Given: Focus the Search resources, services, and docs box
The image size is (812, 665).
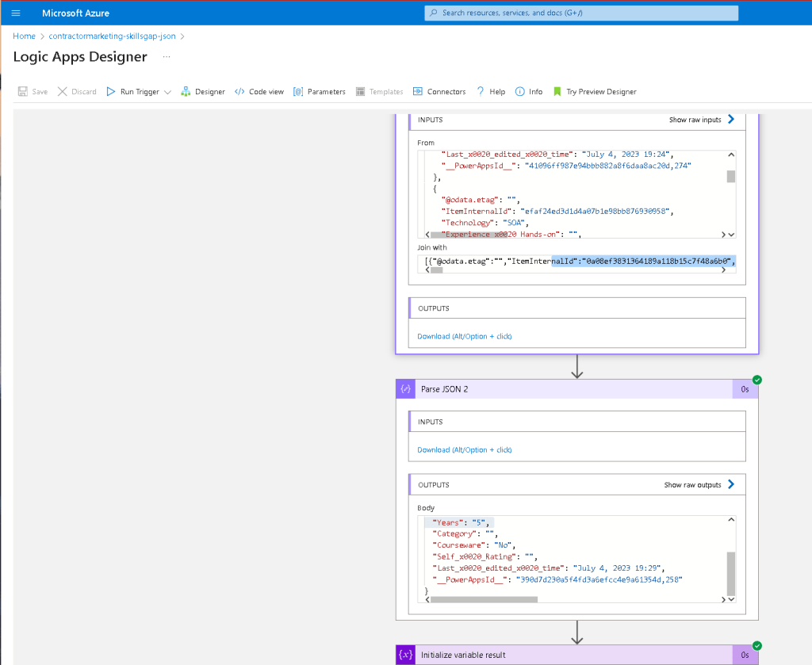Looking at the screenshot, I should coord(581,13).
